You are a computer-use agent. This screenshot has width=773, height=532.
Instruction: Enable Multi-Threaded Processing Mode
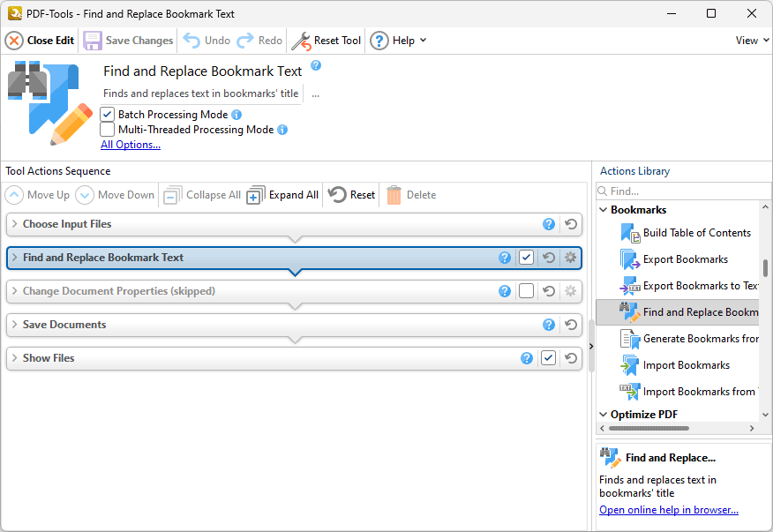[107, 130]
